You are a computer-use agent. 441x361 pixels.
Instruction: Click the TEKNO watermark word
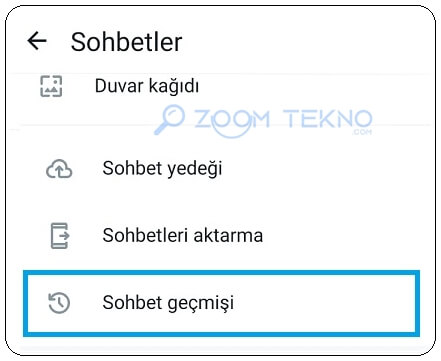point(328,119)
